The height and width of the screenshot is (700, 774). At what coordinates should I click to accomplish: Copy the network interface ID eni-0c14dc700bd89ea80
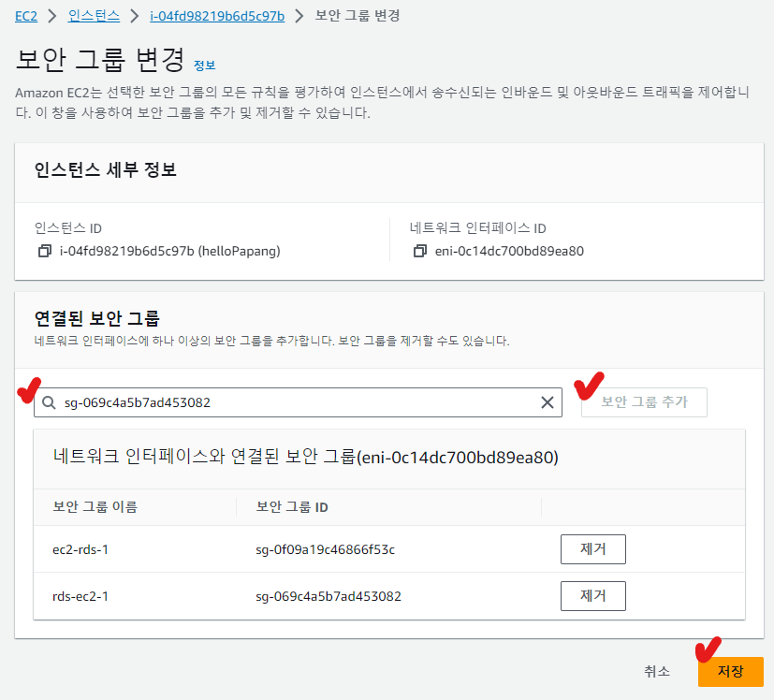pos(419,251)
